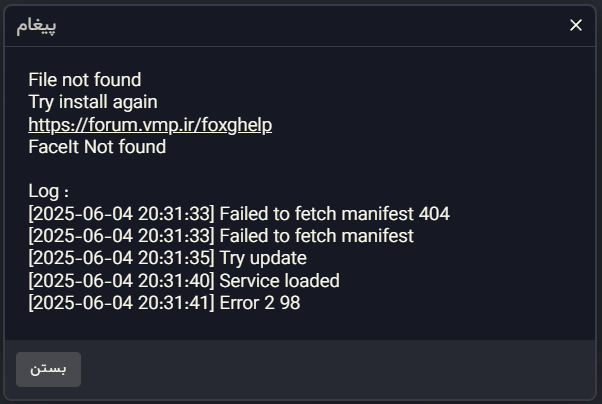
Task: Open the forum.vmp.ir/foxghelp help link
Action: click(150, 125)
